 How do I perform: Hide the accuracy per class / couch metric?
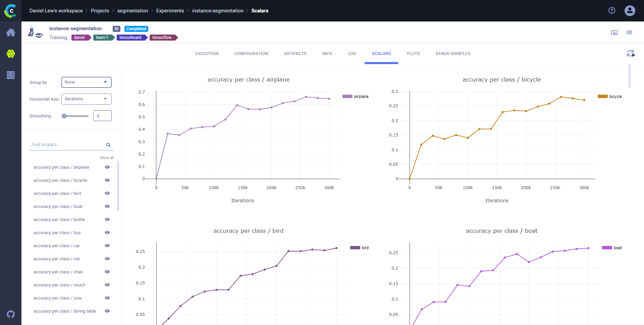tap(107, 285)
